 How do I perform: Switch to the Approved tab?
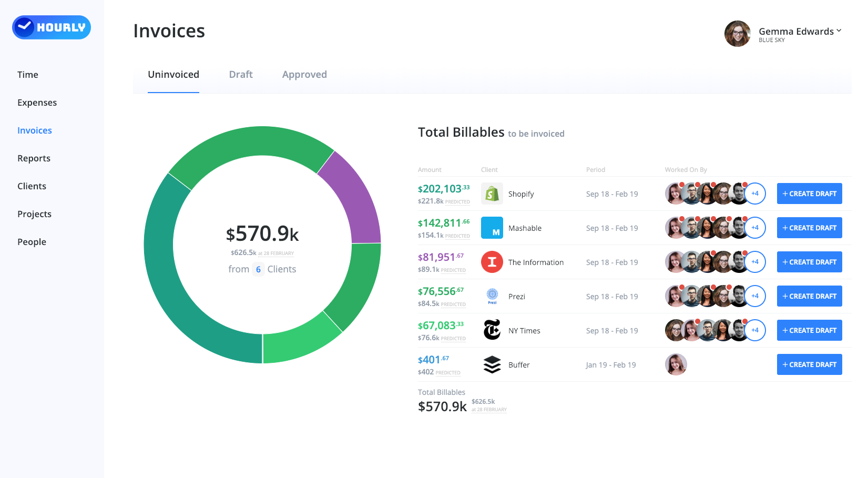(304, 75)
